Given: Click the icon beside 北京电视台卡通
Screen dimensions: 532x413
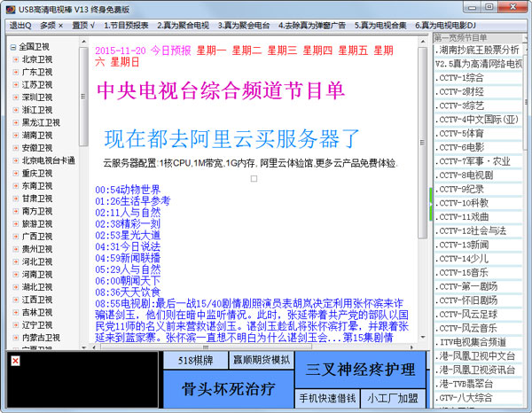Looking at the screenshot, I should point(16,160).
